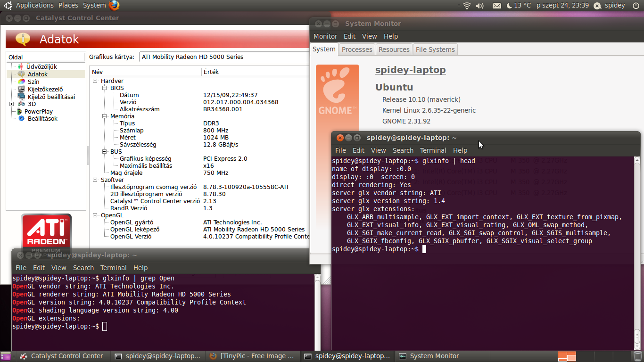Click the spidey-laptop hostname link
This screenshot has width=644, height=362.
coord(410,70)
